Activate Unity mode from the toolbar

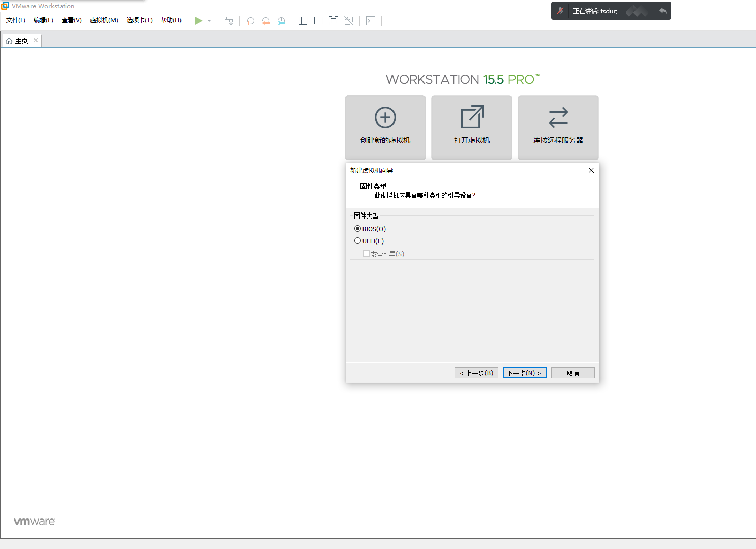(x=349, y=21)
